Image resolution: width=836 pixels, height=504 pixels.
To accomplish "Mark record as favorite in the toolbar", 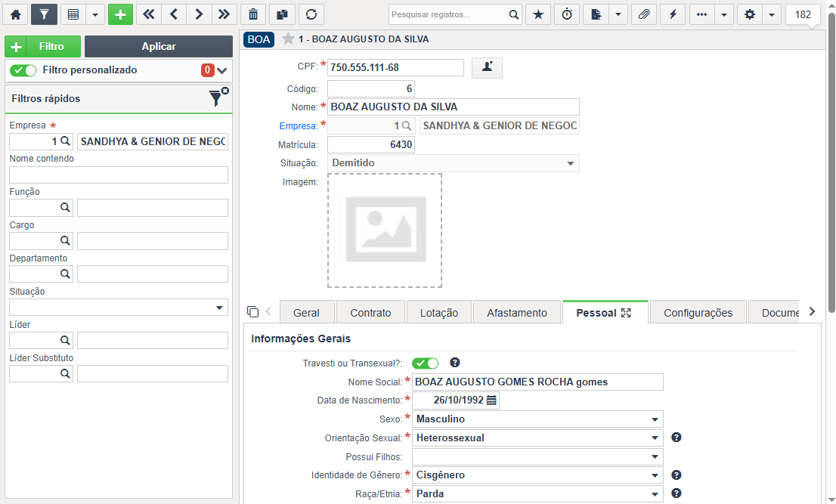I will 538,14.
